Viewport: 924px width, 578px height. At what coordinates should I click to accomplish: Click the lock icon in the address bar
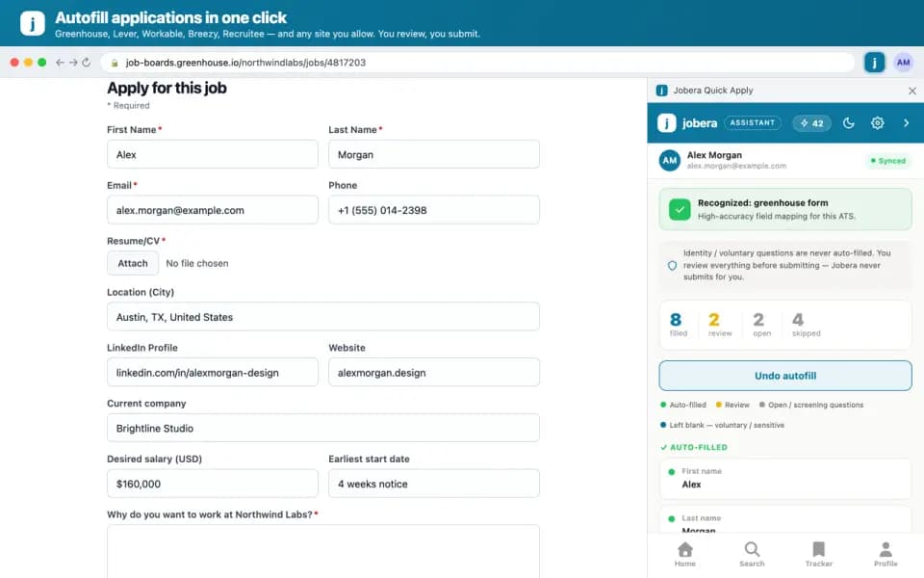(115, 63)
